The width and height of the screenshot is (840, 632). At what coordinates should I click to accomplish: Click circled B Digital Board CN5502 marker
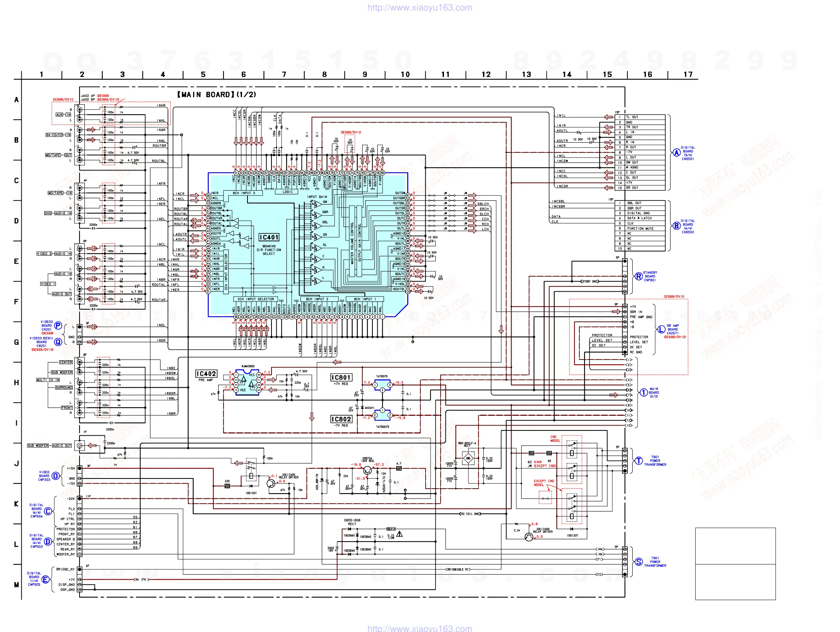[x=676, y=226]
